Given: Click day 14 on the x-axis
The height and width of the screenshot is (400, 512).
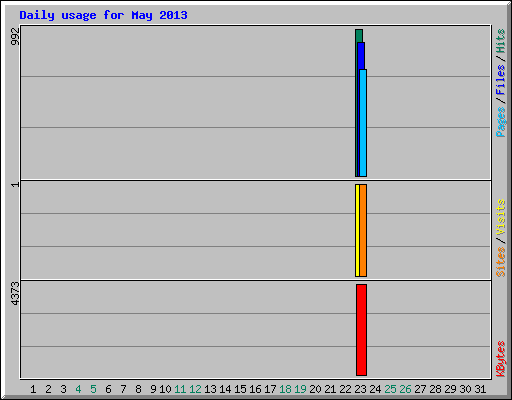Looking at the screenshot, I should (x=225, y=389).
